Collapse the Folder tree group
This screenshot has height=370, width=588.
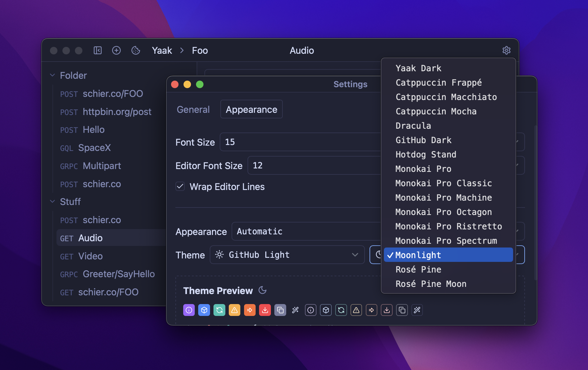pos(52,75)
